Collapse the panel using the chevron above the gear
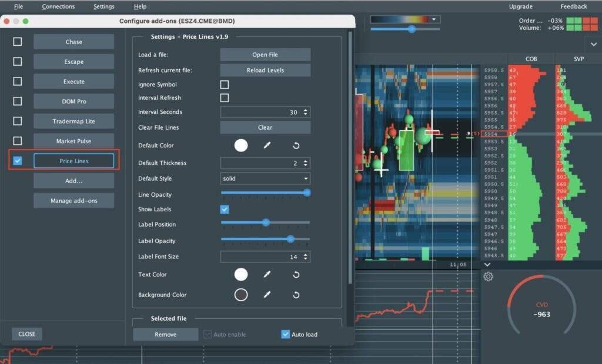 click(487, 264)
